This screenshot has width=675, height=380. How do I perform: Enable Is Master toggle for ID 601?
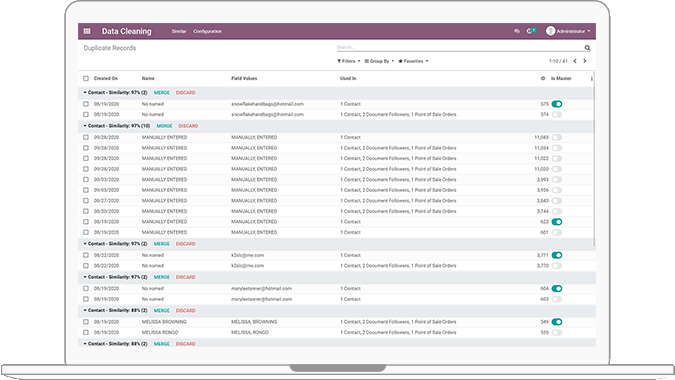(557, 232)
